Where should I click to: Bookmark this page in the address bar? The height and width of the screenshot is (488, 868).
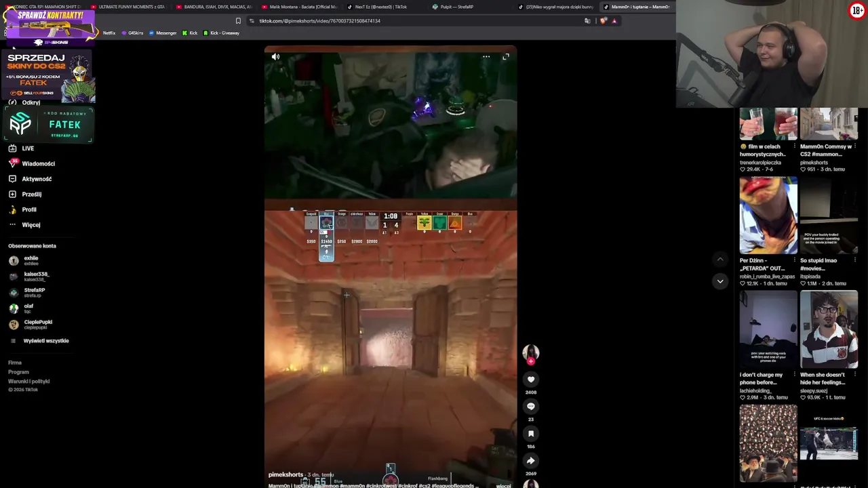coord(238,21)
